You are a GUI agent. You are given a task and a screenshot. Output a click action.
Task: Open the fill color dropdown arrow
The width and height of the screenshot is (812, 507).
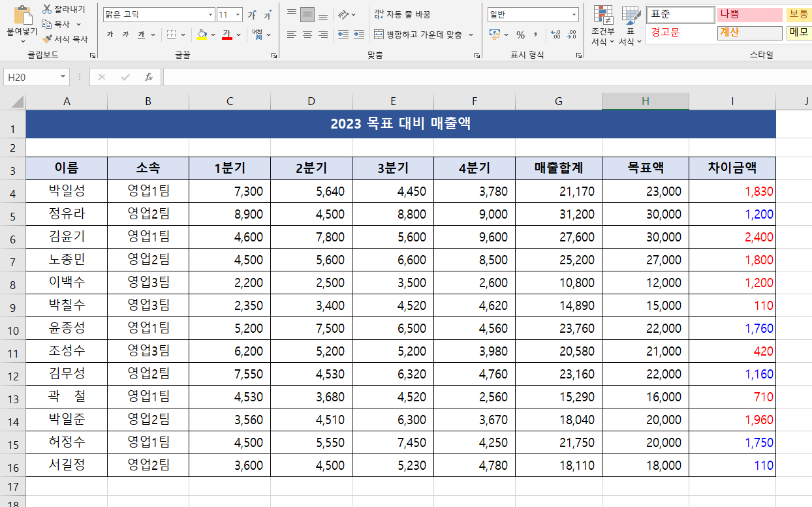tap(213, 35)
